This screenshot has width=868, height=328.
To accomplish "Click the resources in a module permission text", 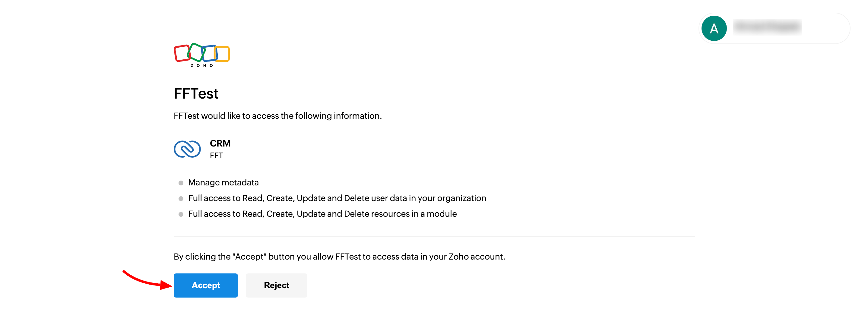I will click(322, 214).
